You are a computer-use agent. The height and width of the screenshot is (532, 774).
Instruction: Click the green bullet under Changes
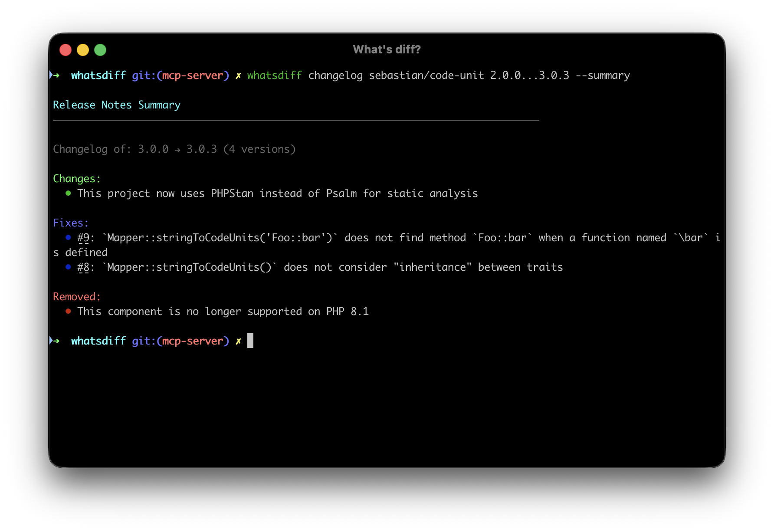[68, 194]
